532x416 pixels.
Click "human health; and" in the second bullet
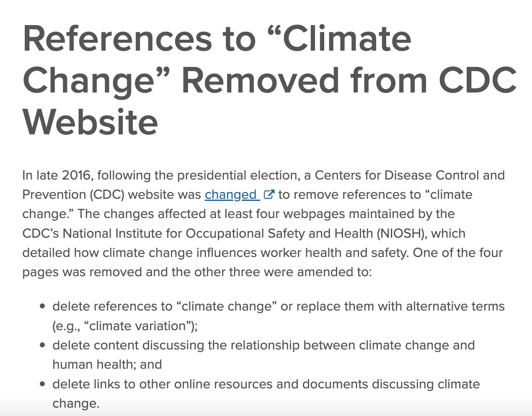pos(107,365)
